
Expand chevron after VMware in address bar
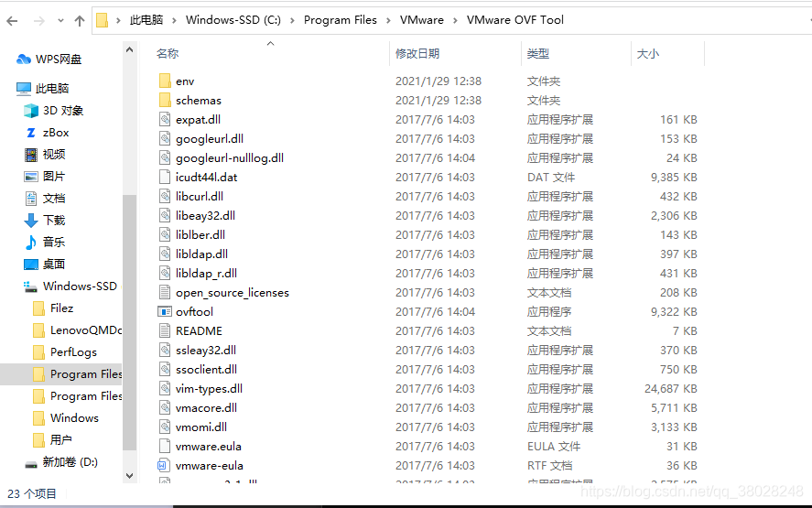pyautogui.click(x=455, y=21)
